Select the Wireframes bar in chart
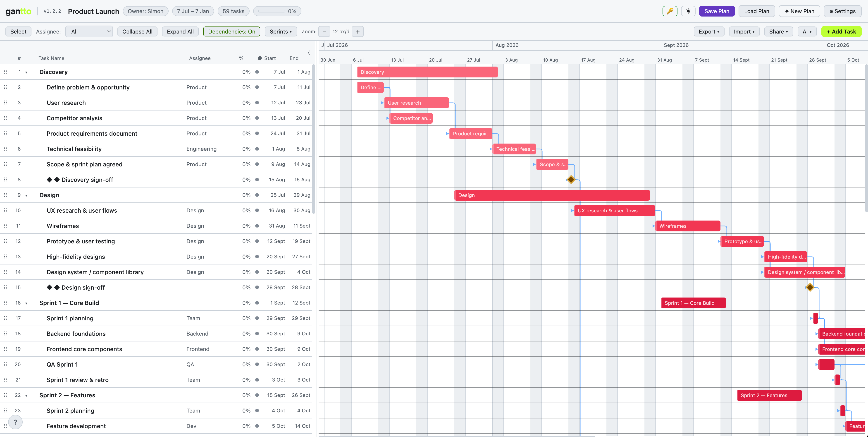This screenshot has width=868, height=437. (688, 226)
